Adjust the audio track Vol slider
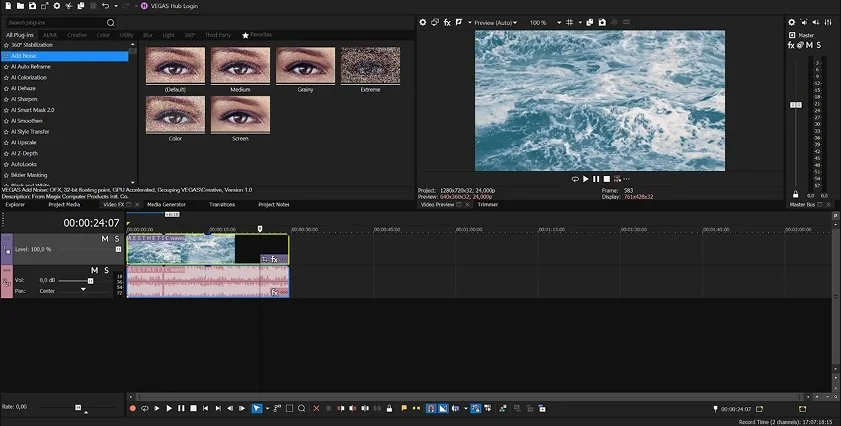This screenshot has width=841, height=426. tap(90, 281)
